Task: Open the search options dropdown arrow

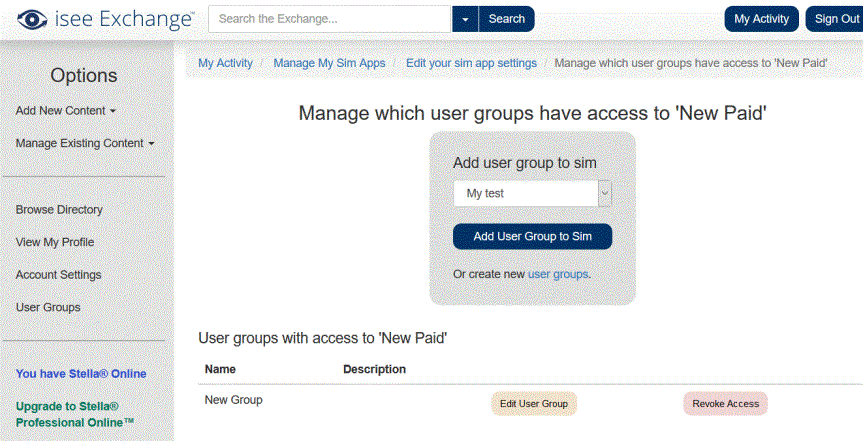Action: tap(466, 19)
